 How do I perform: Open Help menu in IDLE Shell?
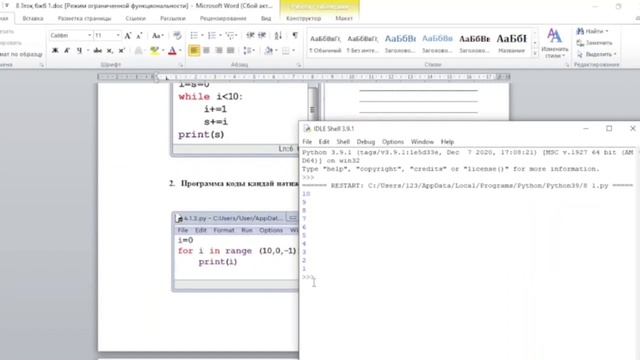[447, 142]
